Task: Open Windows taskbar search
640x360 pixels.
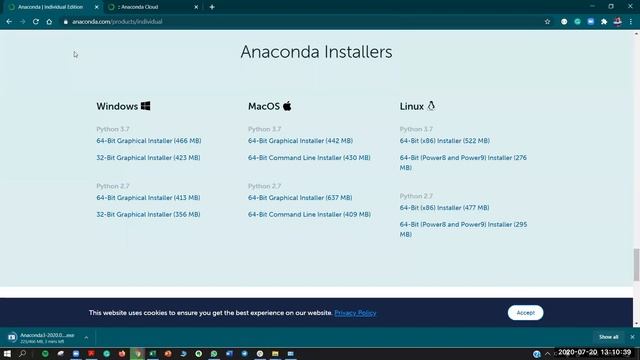Action: click(22, 353)
